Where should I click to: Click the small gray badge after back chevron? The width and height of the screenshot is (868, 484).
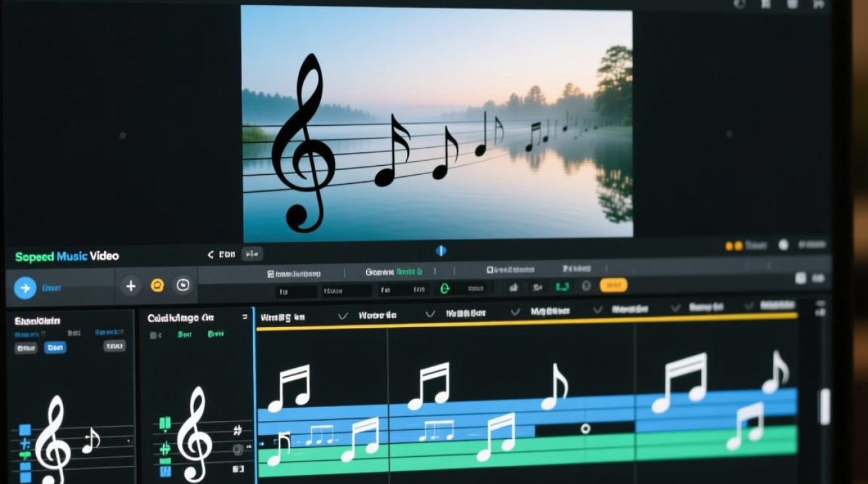click(x=253, y=254)
